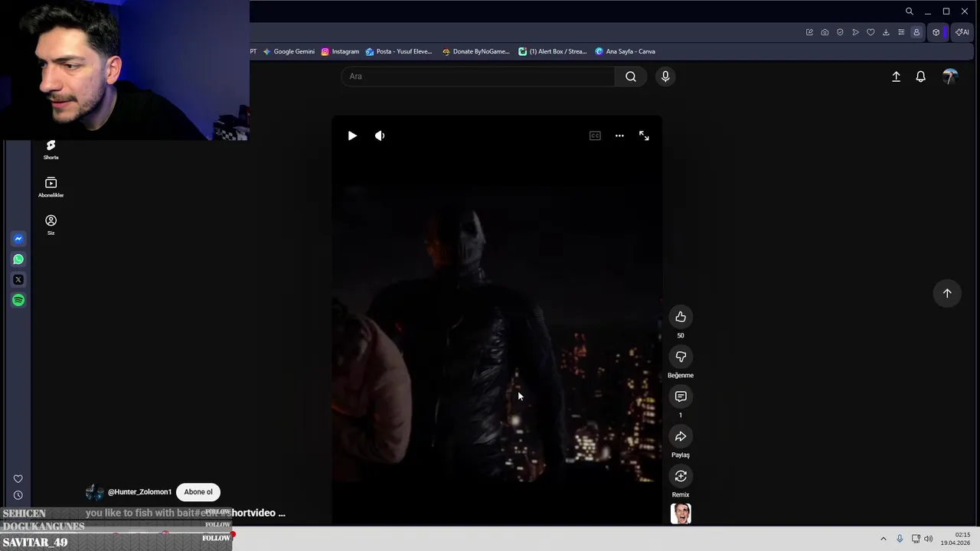The width and height of the screenshot is (980, 551).
Task: Share the Short using Paylaş
Action: tap(681, 436)
